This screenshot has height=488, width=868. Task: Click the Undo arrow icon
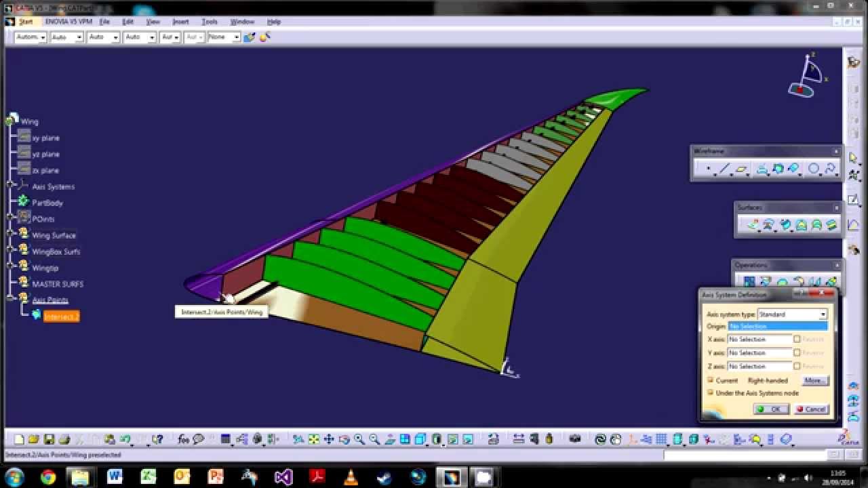click(125, 439)
